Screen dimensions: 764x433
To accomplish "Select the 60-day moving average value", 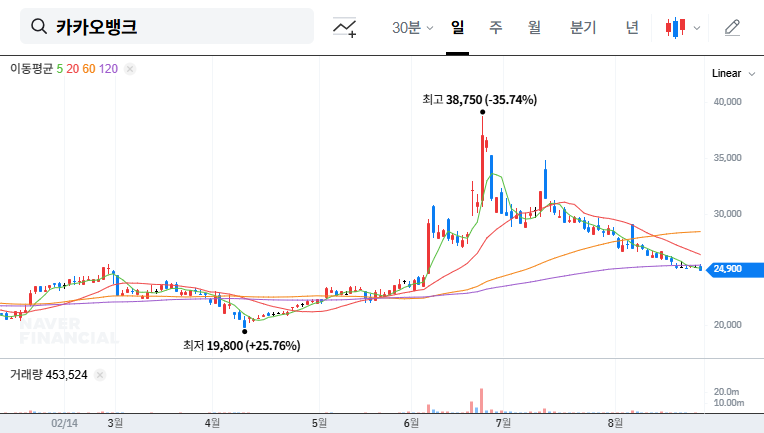I will 89,69.
